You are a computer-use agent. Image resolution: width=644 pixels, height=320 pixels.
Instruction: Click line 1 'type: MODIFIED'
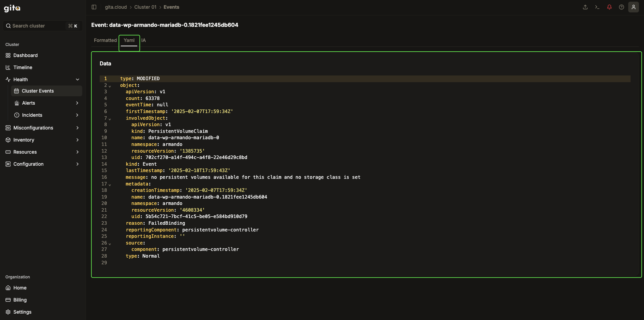point(140,78)
